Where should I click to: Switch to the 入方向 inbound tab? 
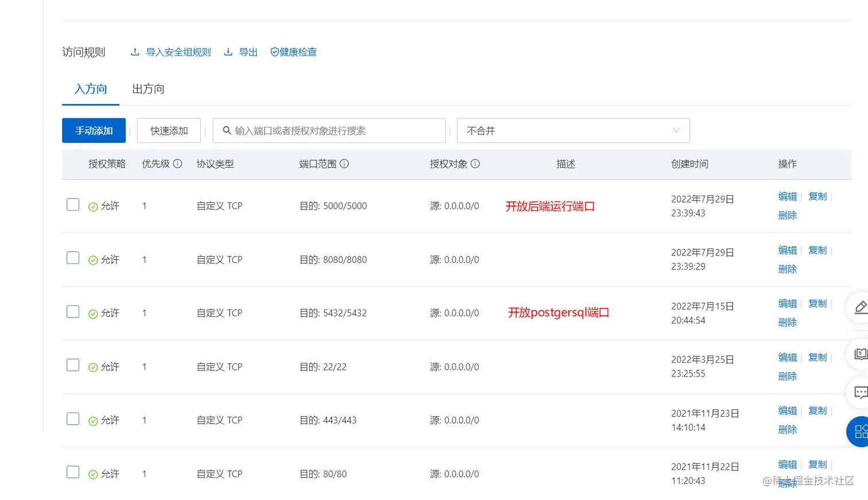point(91,89)
